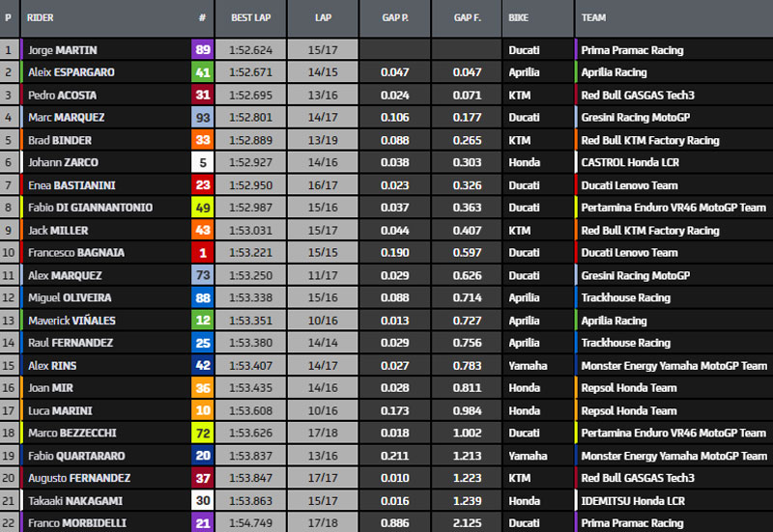This screenshot has width=773, height=532.
Task: Click the GAP F. column header
Action: pos(467,18)
